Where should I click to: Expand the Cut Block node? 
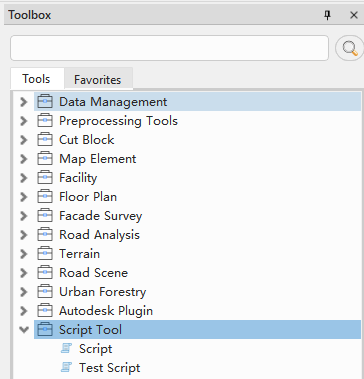pyautogui.click(x=24, y=140)
